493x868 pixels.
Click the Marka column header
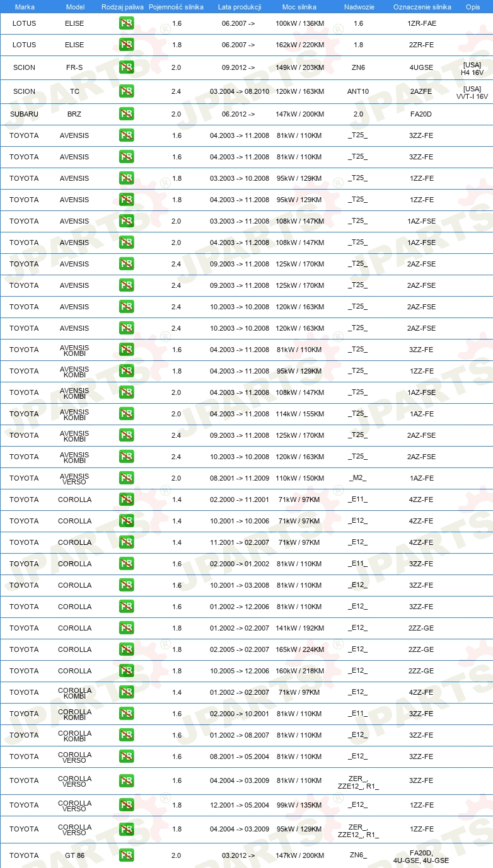25,7
